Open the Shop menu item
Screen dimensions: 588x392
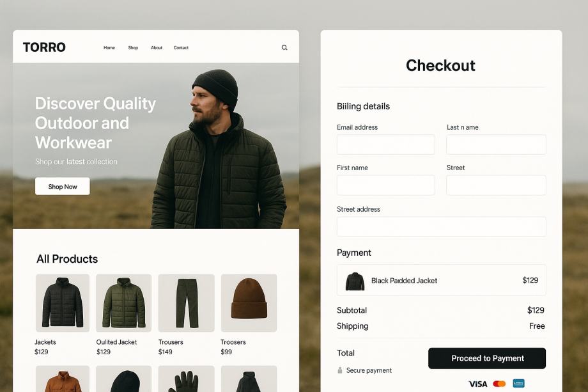point(133,47)
